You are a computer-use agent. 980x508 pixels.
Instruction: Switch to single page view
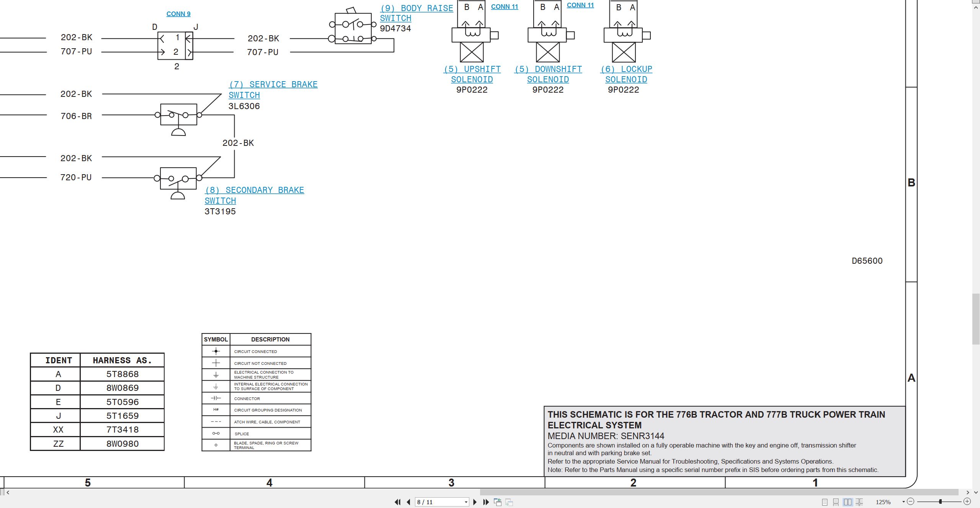(825, 502)
